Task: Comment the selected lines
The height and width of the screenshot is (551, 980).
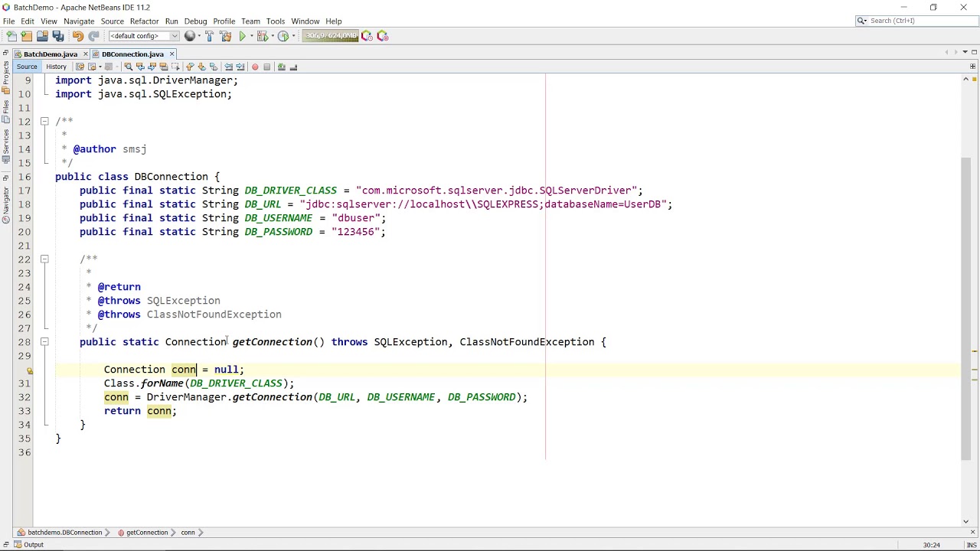Action: pyautogui.click(x=281, y=67)
